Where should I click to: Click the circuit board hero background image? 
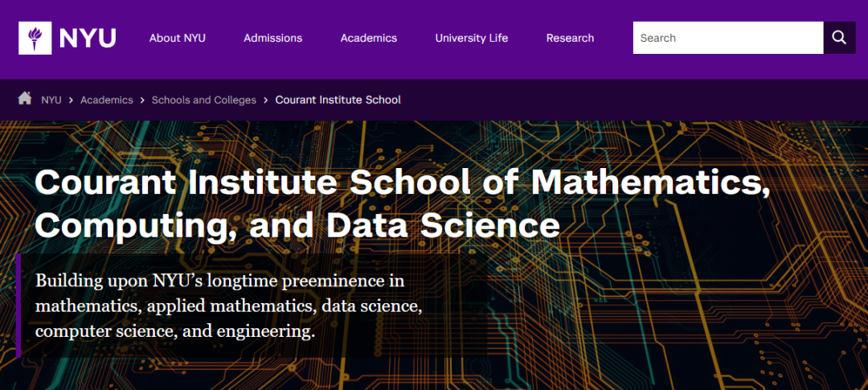point(683,322)
